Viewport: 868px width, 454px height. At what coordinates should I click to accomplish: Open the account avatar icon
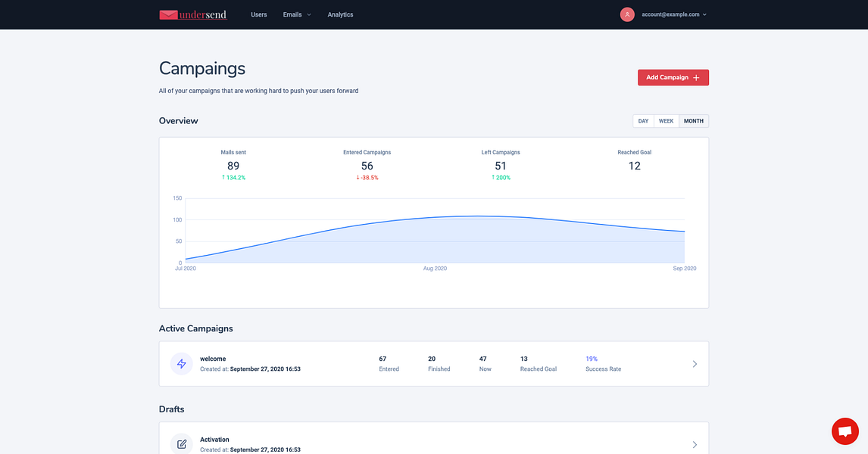(626, 15)
